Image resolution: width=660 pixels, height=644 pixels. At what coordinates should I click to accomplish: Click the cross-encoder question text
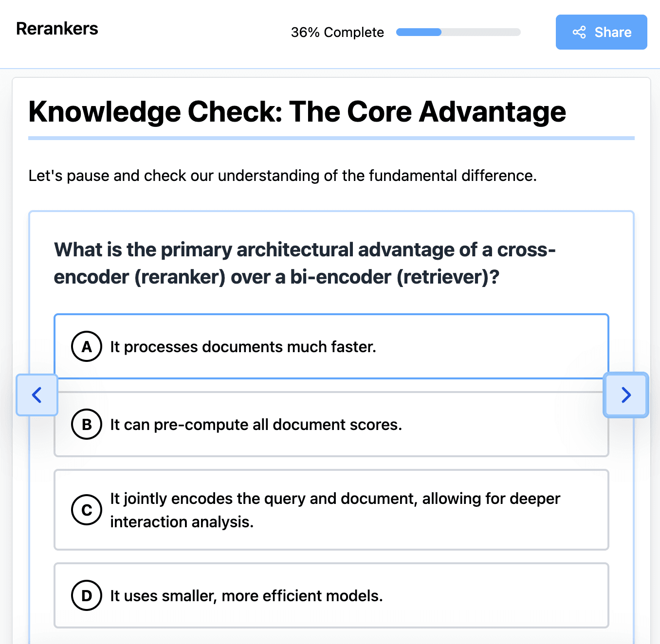(x=305, y=263)
